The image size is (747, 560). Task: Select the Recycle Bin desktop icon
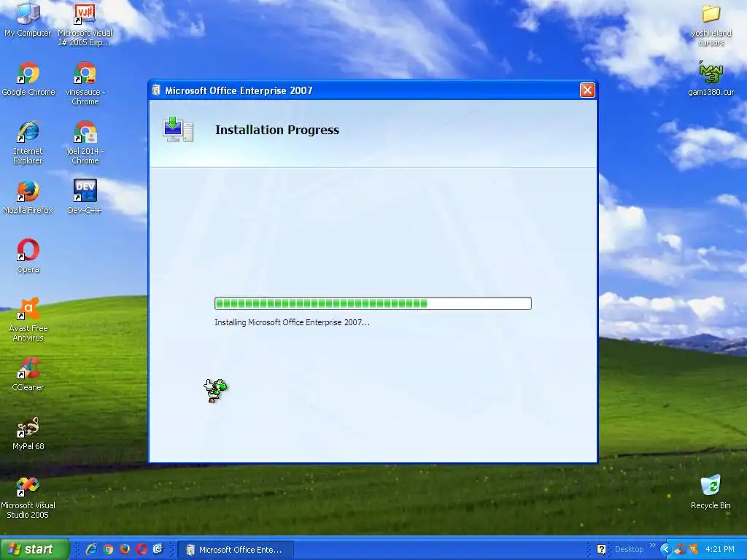(711, 492)
